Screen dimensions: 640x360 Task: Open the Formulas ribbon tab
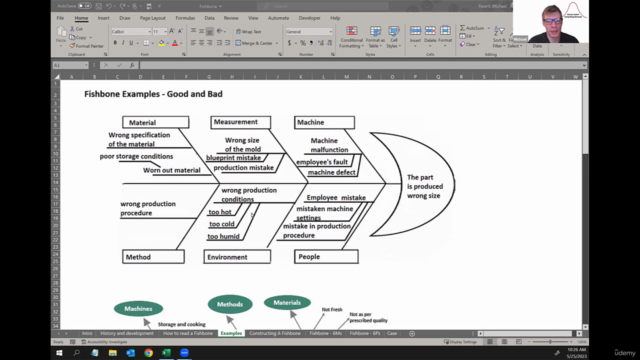185,18
